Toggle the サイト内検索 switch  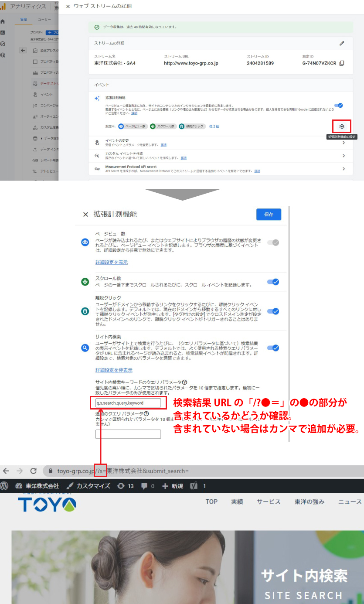pyautogui.click(x=273, y=348)
